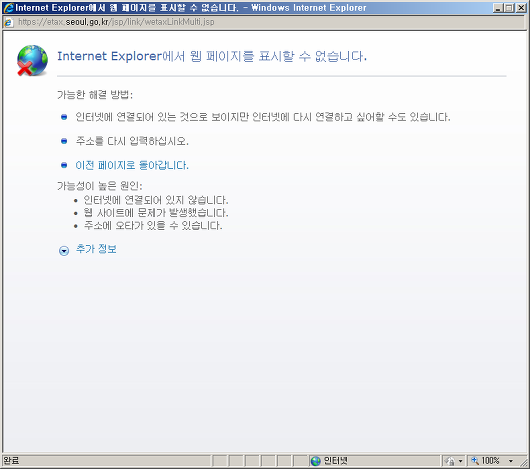Image resolution: width=530 pixels, height=469 pixels.
Task: Click the 주소에 오타가 있을 수 있습니다 line
Action: [x=153, y=225]
